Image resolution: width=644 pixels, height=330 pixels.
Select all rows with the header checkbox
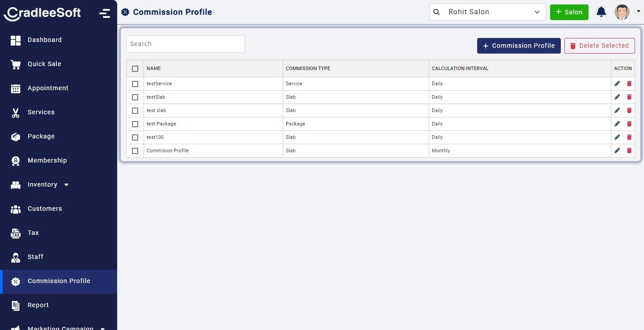click(x=135, y=69)
